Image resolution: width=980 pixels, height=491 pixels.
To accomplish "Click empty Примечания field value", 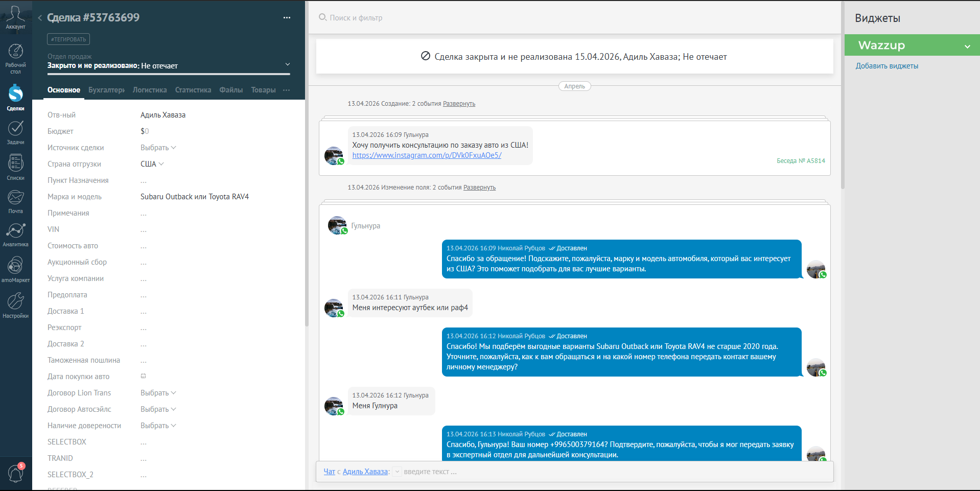I will tap(144, 213).
